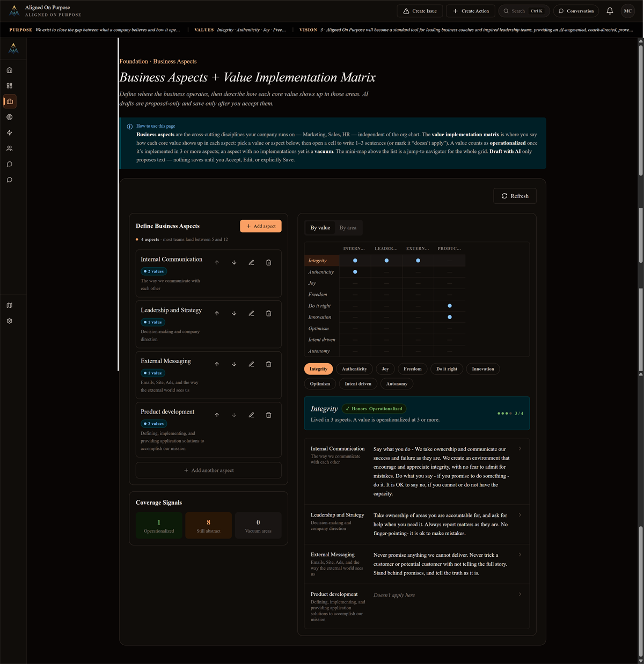Viewport: 644px width, 664px height.
Task: Expand the External Messaging integrity row chevron
Action: (519, 555)
